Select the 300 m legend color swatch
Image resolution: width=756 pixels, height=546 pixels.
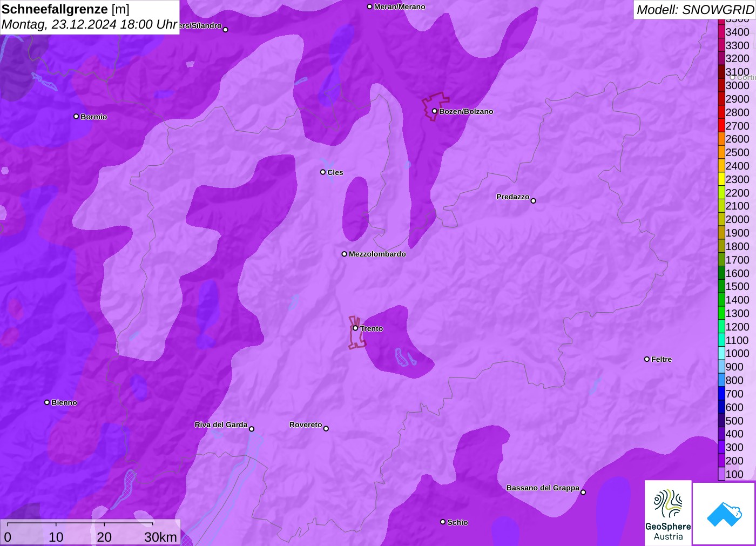coord(721,447)
